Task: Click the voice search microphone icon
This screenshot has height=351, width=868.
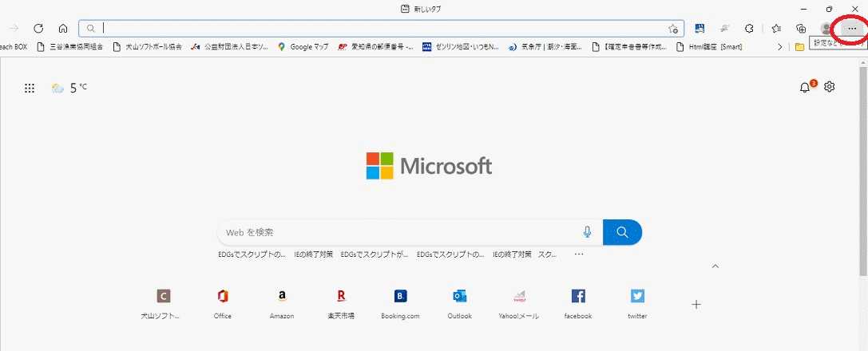Action: click(588, 232)
